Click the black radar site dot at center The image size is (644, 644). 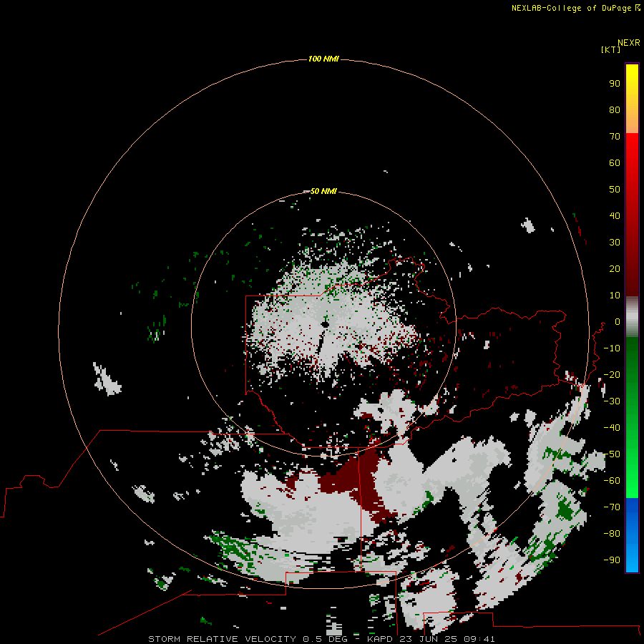326,324
